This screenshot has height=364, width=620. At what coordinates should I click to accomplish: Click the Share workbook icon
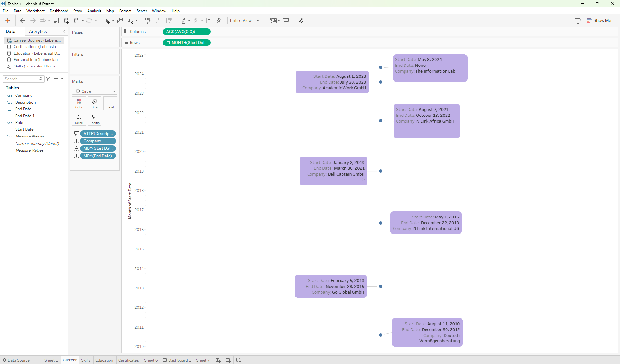tap(301, 21)
